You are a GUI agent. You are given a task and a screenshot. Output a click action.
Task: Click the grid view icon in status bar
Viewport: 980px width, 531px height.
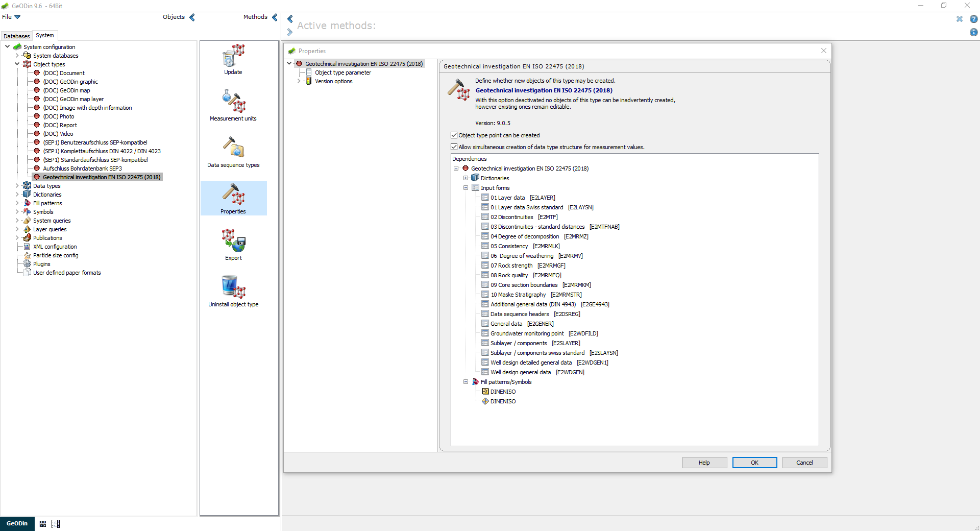[x=42, y=523]
